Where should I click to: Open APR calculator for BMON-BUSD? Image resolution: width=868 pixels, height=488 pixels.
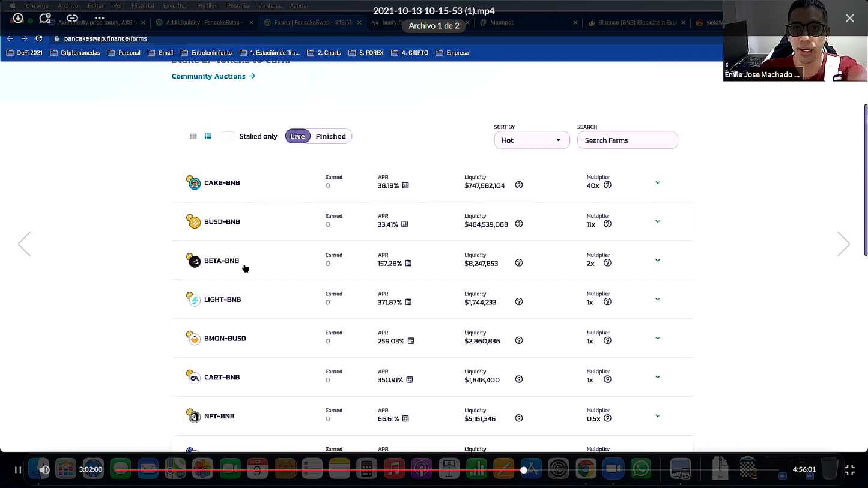pos(411,341)
